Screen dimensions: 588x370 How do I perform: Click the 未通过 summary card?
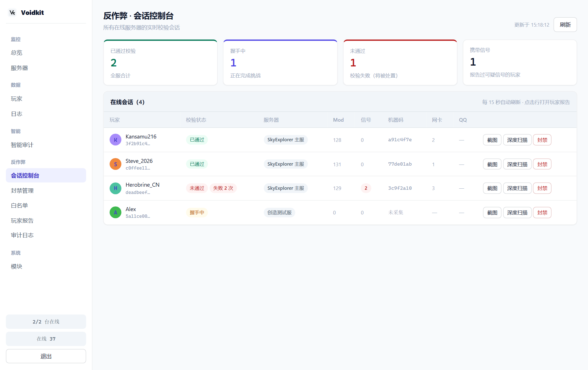(x=400, y=62)
